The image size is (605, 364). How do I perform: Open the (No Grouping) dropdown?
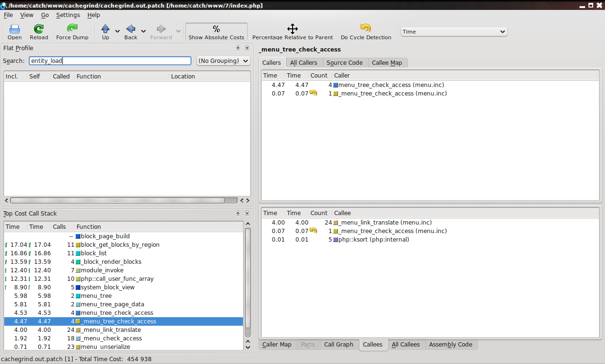pyautogui.click(x=223, y=61)
